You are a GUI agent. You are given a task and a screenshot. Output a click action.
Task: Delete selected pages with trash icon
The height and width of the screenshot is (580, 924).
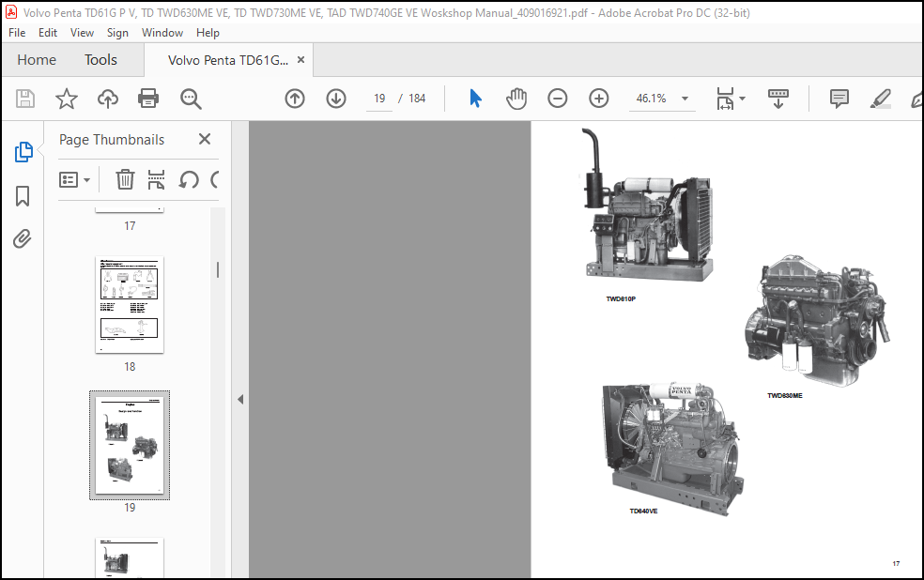(125, 179)
